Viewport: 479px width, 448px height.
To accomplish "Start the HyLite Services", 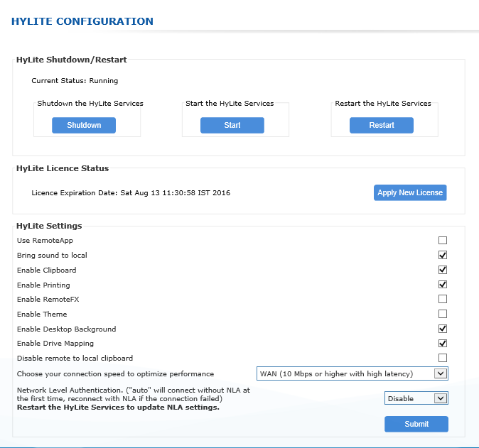I will click(232, 125).
